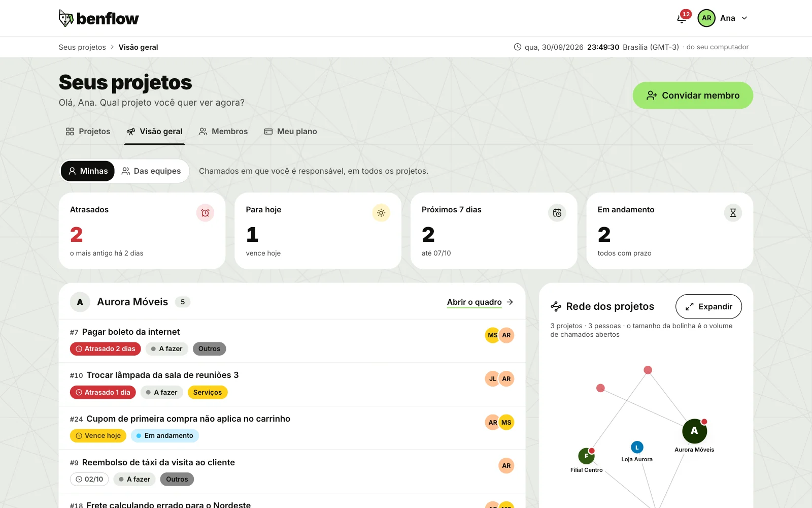The image size is (812, 508).
Task: Click the Vence hoje yellow tag
Action: [98, 436]
